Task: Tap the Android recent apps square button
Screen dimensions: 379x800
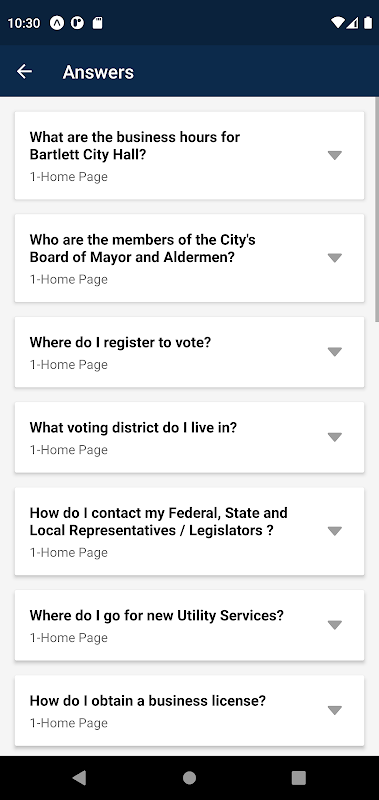Action: click(x=298, y=778)
